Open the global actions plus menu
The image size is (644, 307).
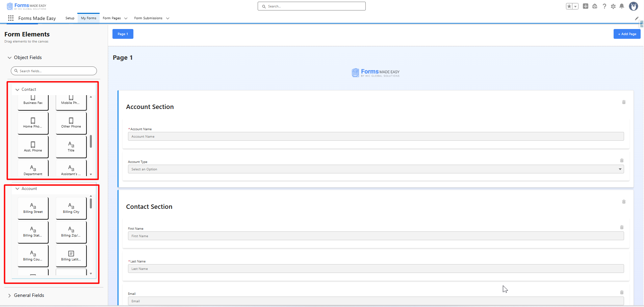tap(586, 6)
